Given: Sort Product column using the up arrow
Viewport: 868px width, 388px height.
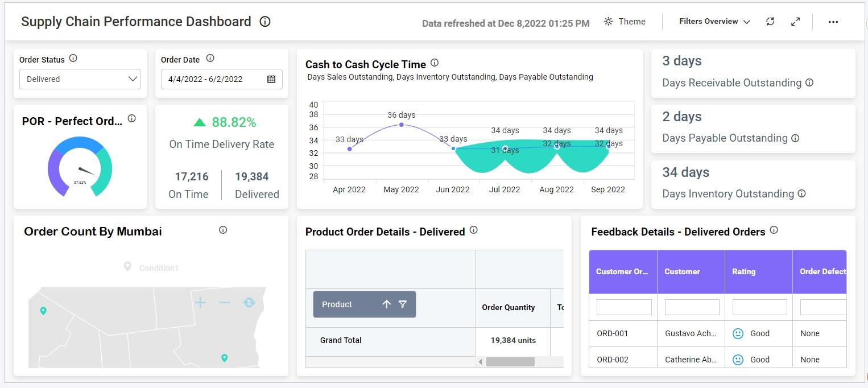Looking at the screenshot, I should pos(387,304).
